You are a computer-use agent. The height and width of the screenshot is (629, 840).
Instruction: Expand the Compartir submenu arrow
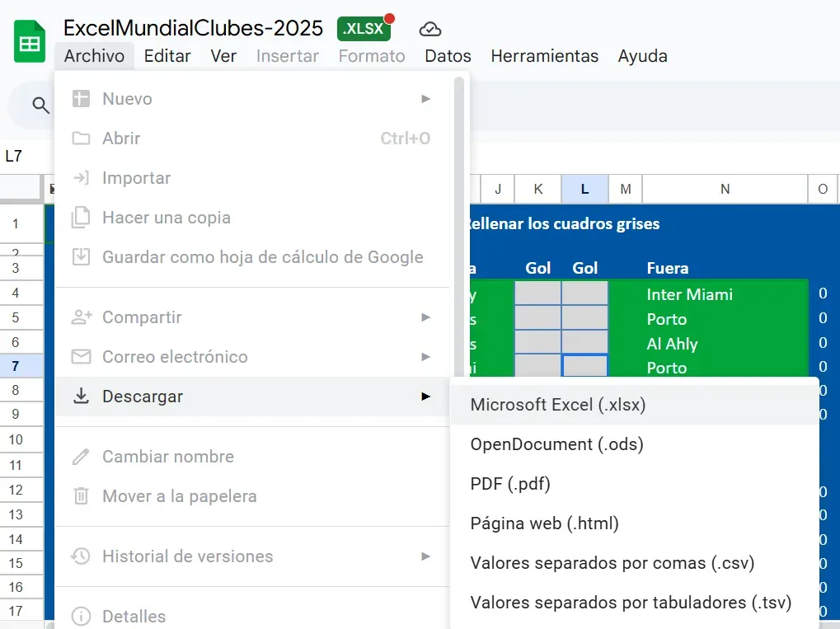(x=425, y=317)
